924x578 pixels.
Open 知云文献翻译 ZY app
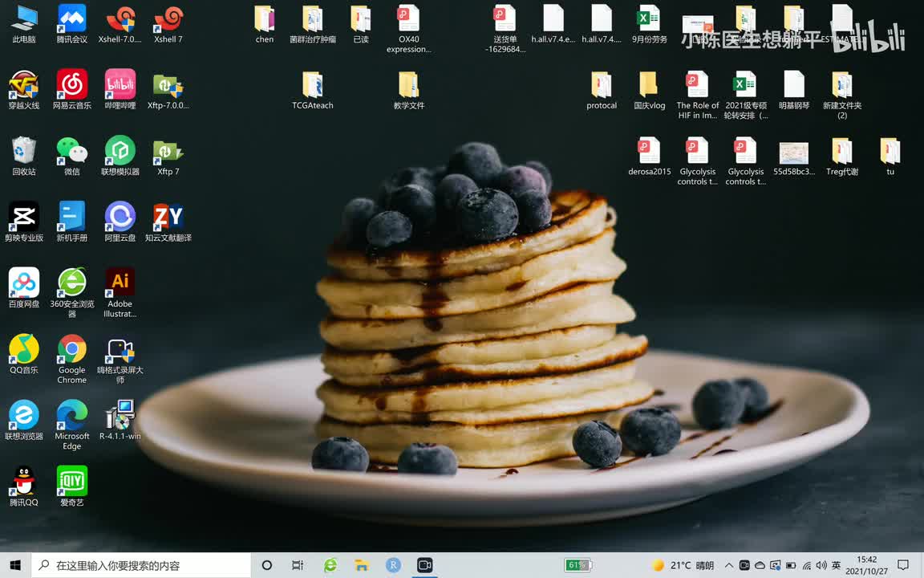pos(168,222)
